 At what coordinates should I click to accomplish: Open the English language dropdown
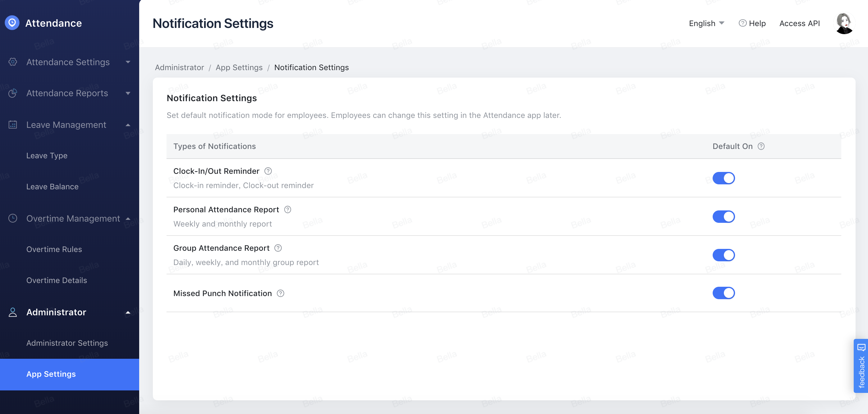pyautogui.click(x=706, y=23)
